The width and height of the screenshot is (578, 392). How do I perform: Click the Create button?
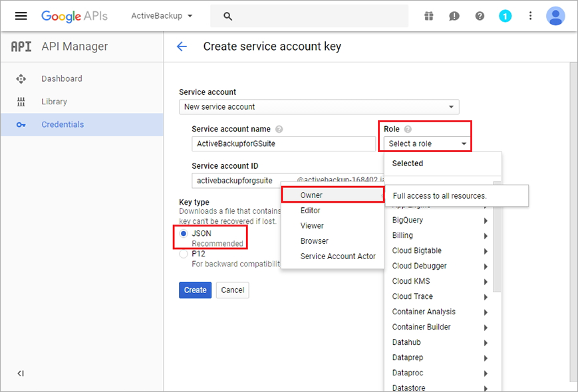click(195, 290)
